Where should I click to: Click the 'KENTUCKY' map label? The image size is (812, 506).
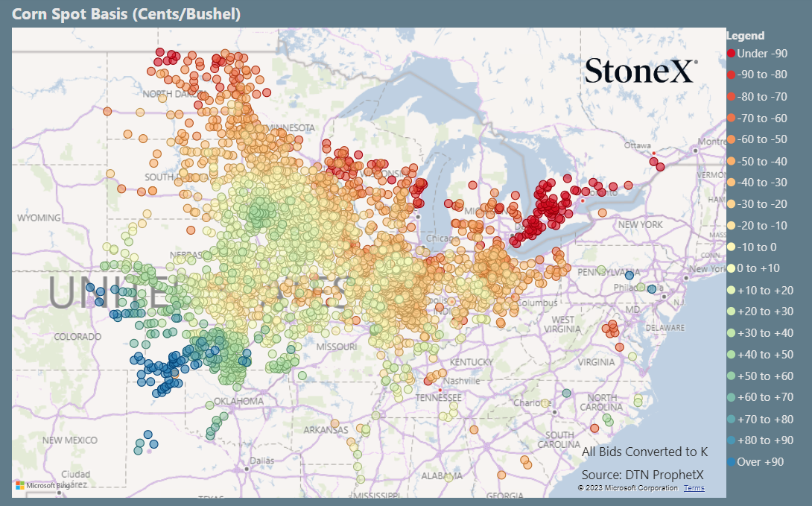(472, 362)
